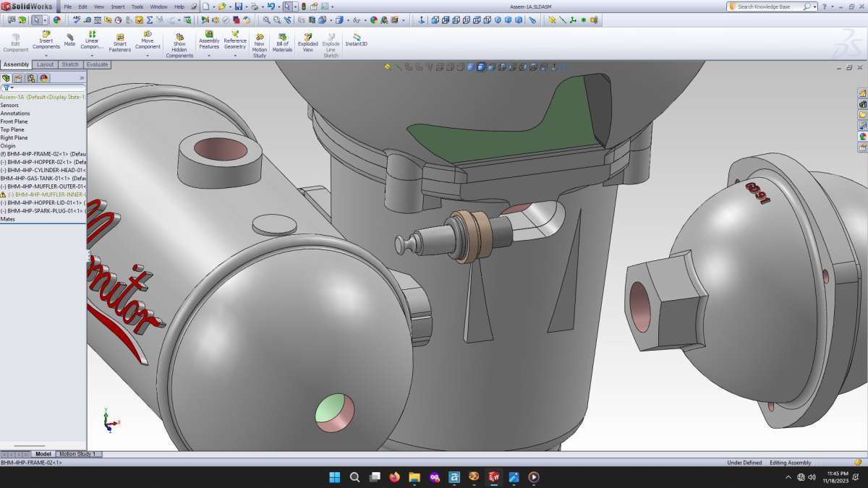Insert a Bill of Materials
This screenshot has width=868, height=488.
coord(282,42)
